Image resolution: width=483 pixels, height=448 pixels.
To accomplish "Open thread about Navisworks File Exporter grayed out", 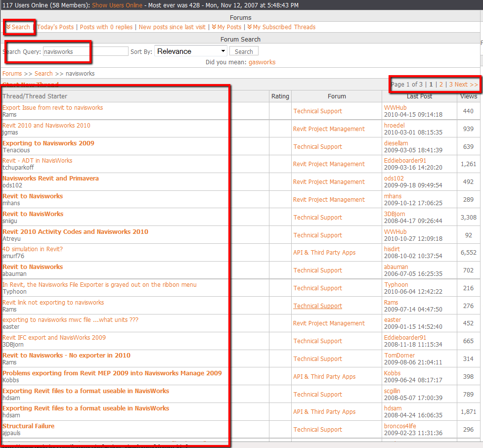I will click(99, 285).
